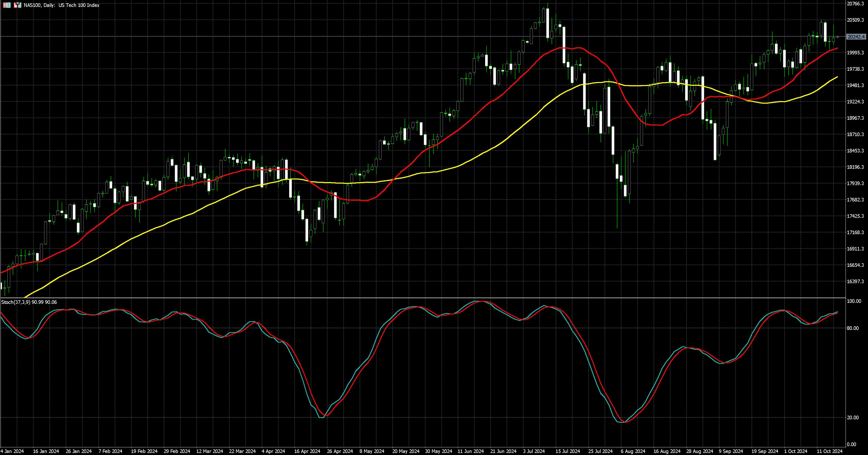Click the 18196.3 price scale label
This screenshot has width=868, height=455.
[x=855, y=167]
